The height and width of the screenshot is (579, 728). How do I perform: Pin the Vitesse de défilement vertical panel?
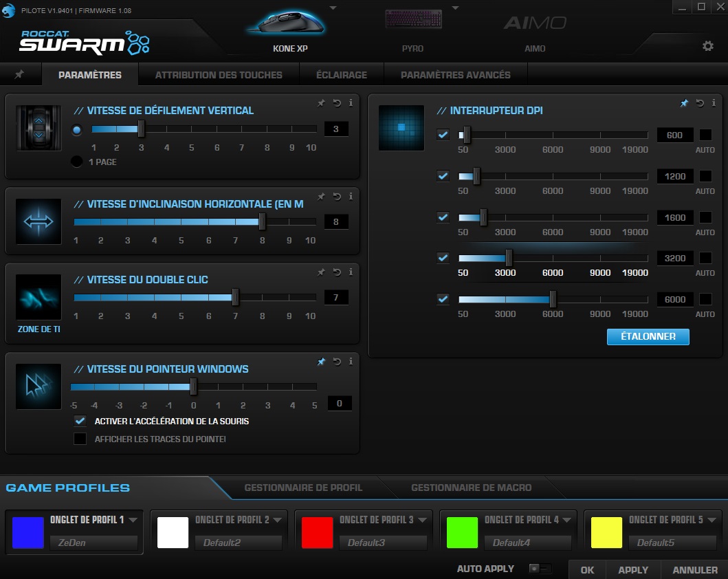coord(321,103)
